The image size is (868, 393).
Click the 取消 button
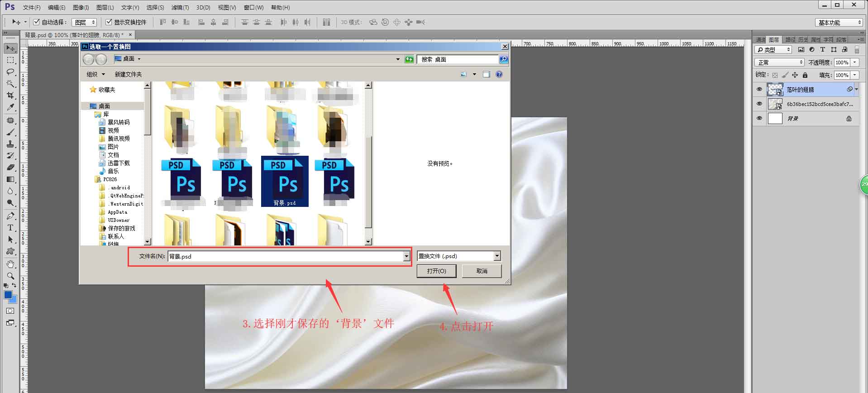point(482,271)
